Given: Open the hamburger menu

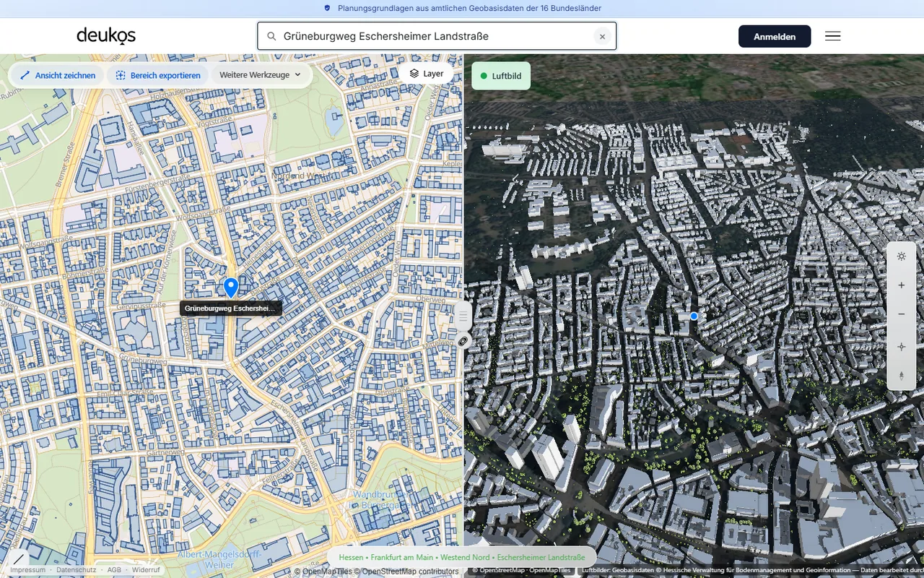Looking at the screenshot, I should point(832,36).
